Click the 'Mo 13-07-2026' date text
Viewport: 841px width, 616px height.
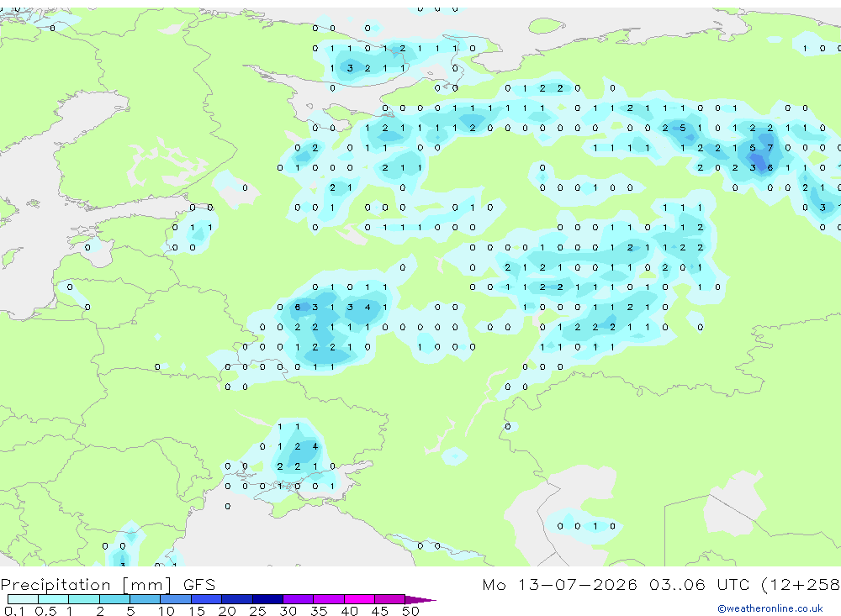559,584
